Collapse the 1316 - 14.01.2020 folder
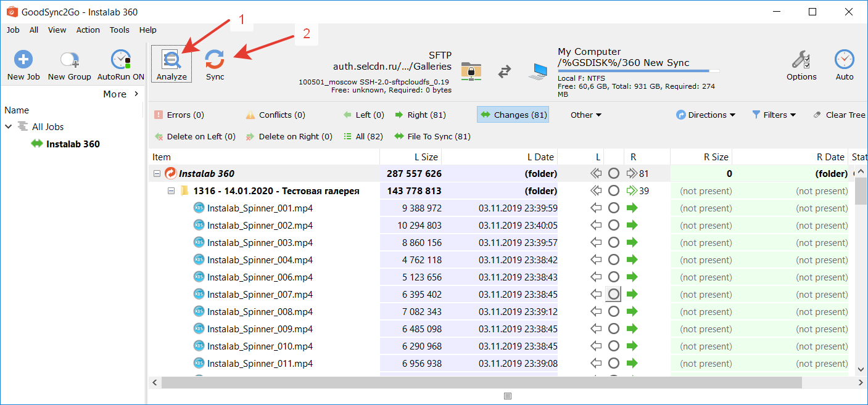Screen dimensions: 868x405 tap(172, 191)
